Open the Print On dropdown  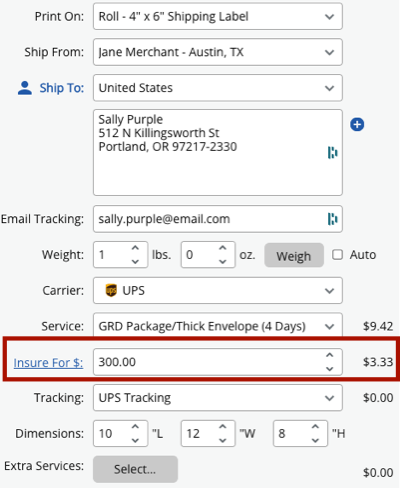(218, 16)
